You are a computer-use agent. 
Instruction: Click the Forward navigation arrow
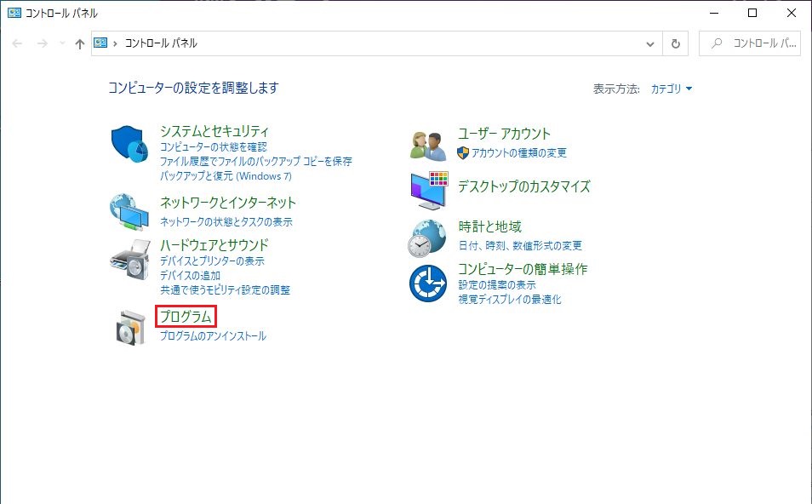tap(43, 43)
